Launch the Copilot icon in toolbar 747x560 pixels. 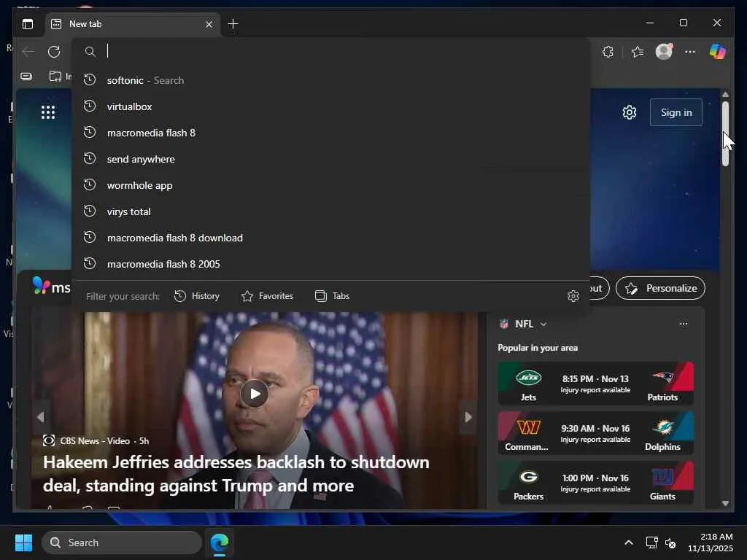click(718, 52)
